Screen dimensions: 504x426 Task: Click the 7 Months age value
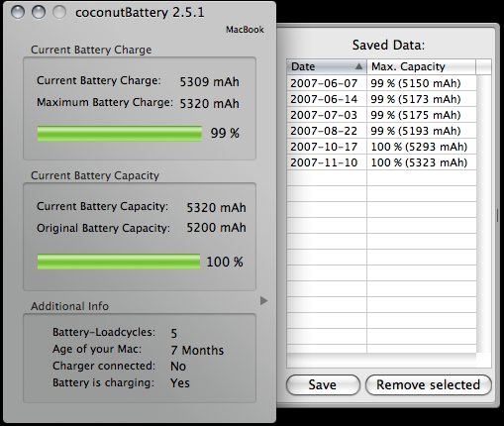197,350
